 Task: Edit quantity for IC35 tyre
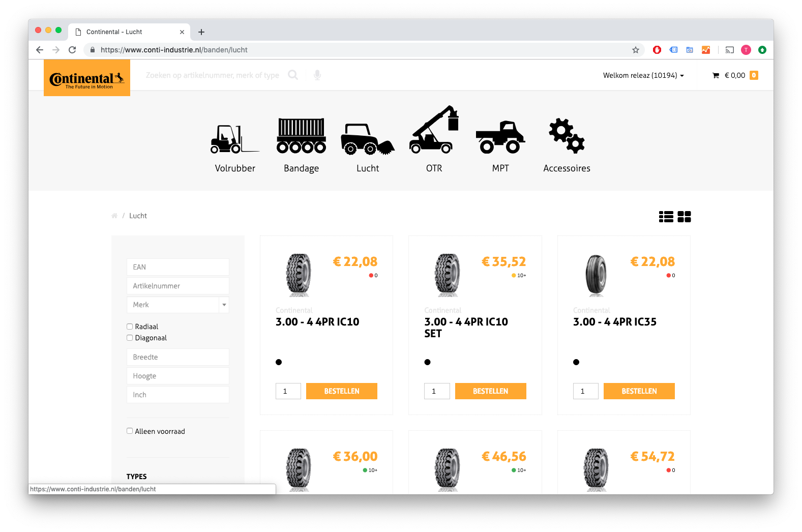[586, 391]
